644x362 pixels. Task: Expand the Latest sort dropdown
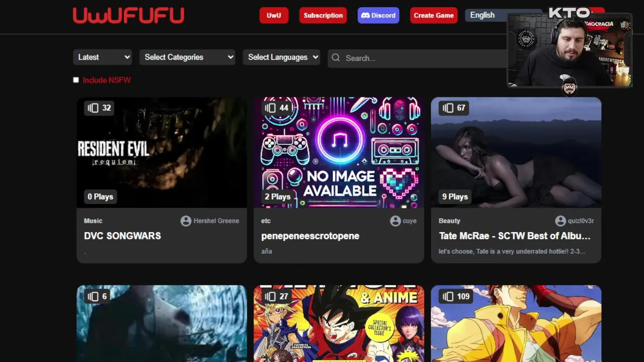click(103, 57)
